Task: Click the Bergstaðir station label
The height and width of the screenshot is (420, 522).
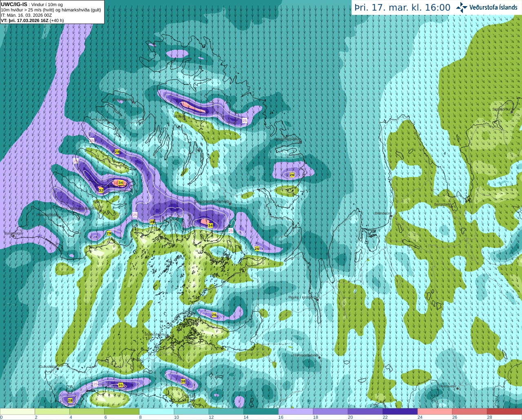Action: point(442,204)
